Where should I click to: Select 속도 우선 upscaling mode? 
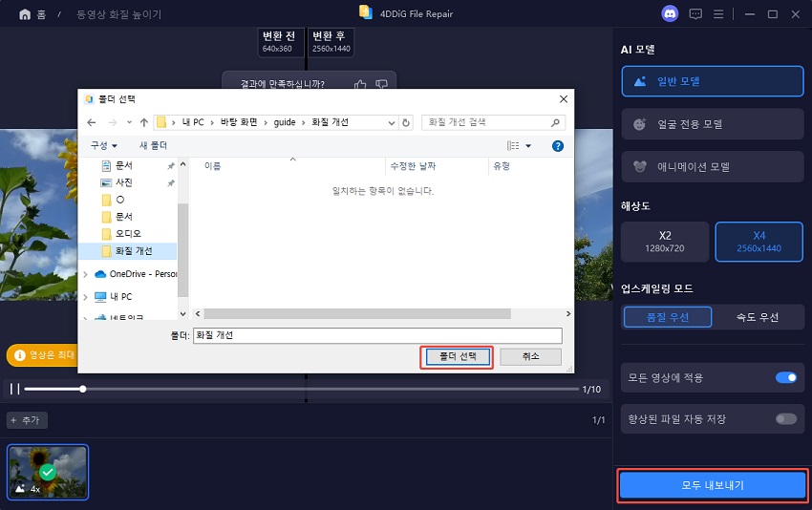[758, 317]
